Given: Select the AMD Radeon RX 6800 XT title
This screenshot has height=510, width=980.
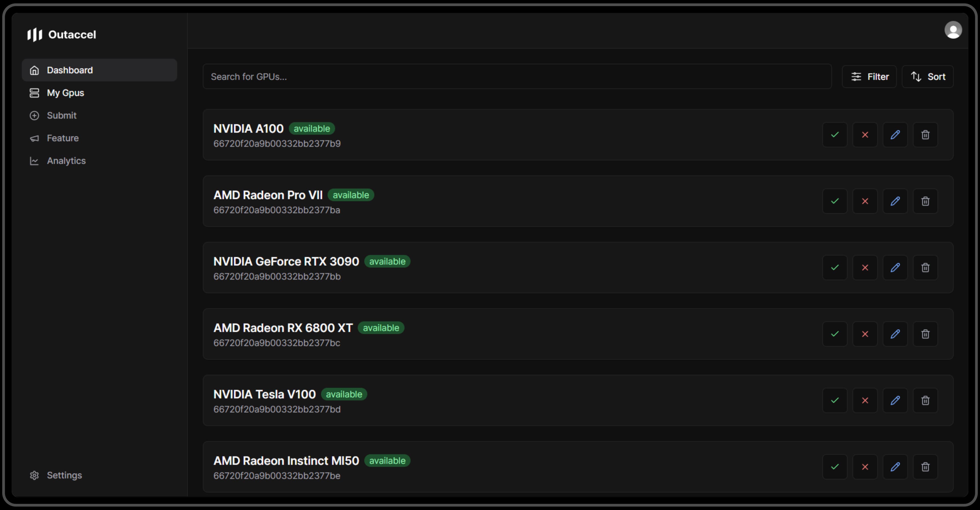Looking at the screenshot, I should click(283, 328).
